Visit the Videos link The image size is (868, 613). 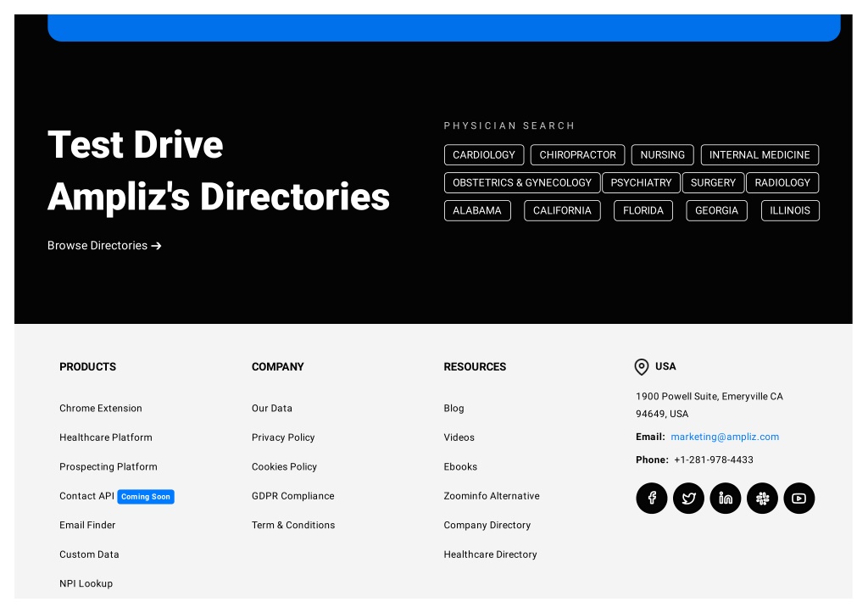[459, 437]
